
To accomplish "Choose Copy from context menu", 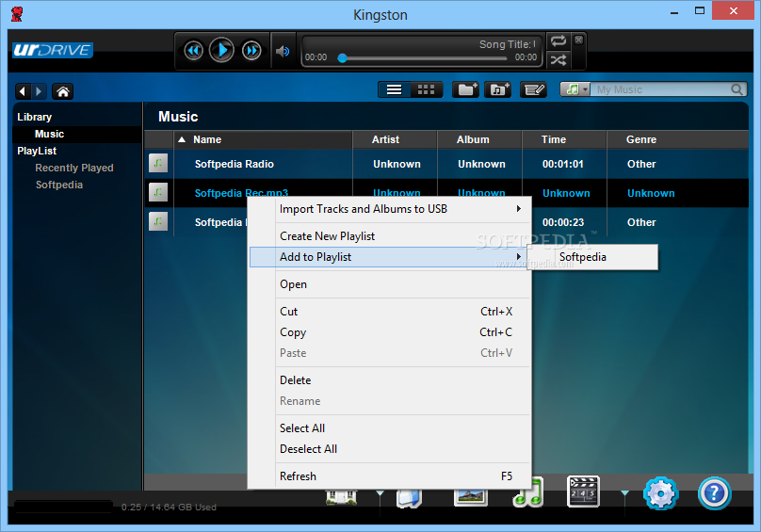I will pyautogui.click(x=390, y=332).
